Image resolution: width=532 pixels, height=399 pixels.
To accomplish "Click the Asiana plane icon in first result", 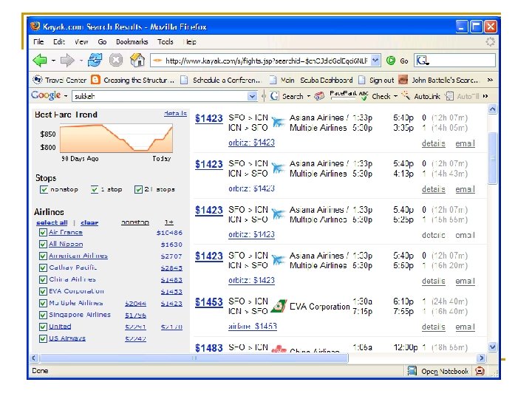I will tap(279, 122).
